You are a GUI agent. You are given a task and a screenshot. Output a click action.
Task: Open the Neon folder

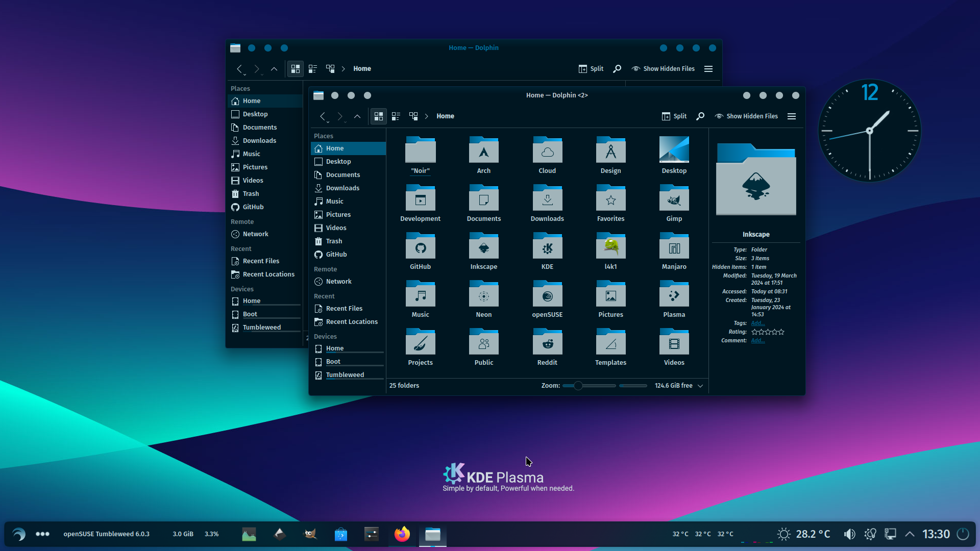coord(483,299)
